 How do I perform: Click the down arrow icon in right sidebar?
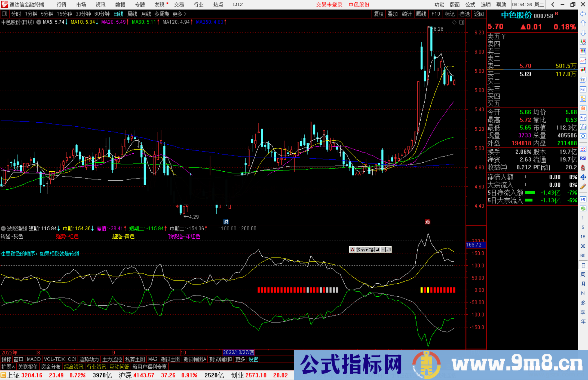click(583, 33)
